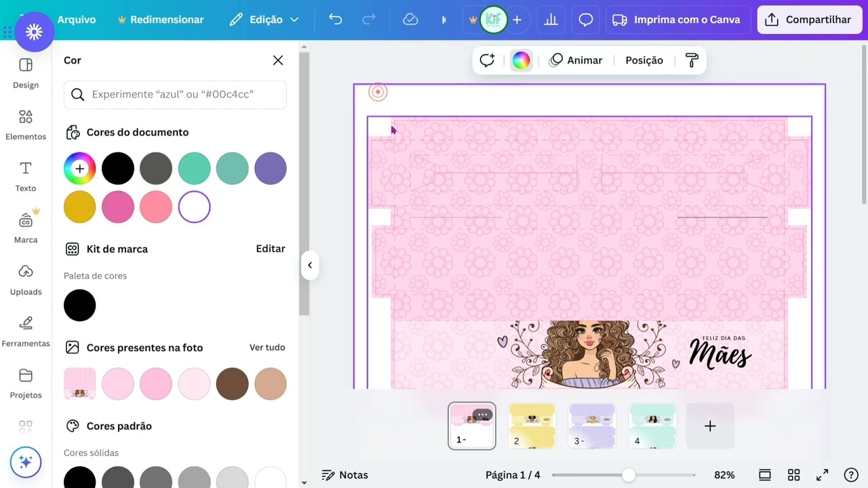Open the Ferramentas sidebar panel

[x=26, y=332]
